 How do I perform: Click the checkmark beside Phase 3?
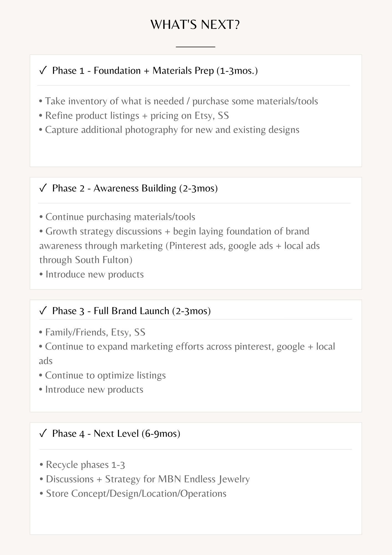(43, 311)
